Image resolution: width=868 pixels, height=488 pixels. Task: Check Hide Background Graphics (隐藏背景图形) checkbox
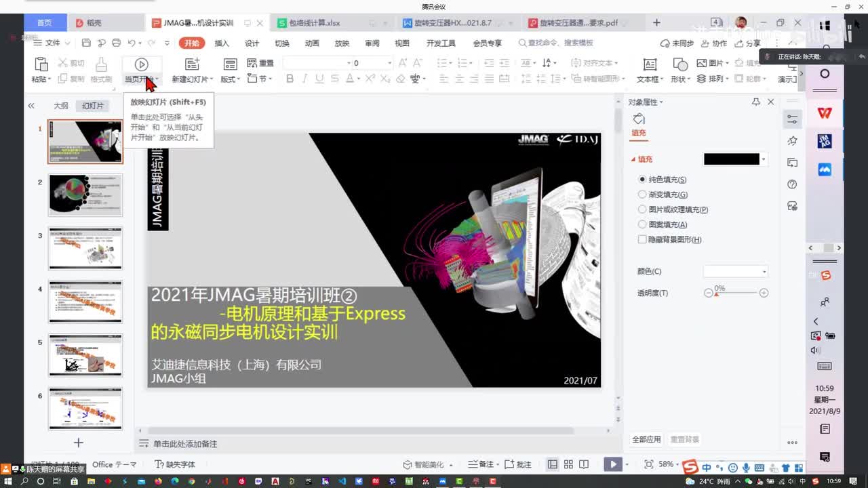[x=642, y=239]
